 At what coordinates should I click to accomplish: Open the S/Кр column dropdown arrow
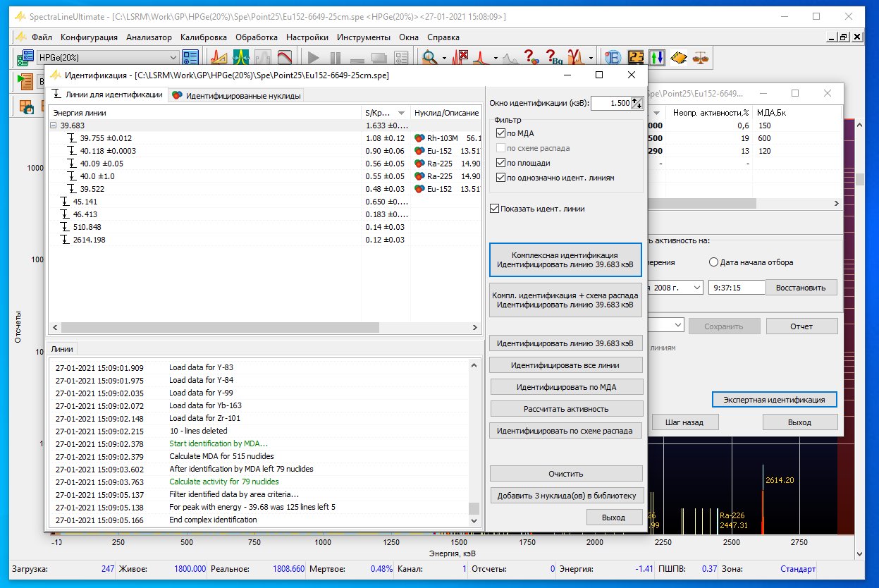coord(401,113)
